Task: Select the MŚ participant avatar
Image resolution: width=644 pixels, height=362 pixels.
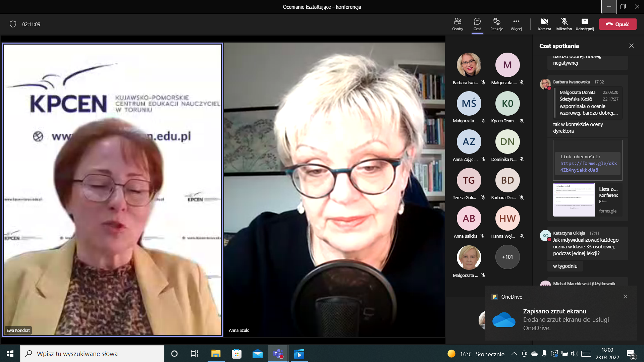Action: (x=469, y=103)
